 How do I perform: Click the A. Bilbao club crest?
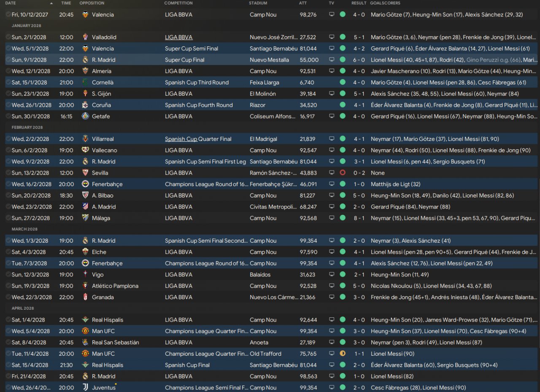click(85, 195)
